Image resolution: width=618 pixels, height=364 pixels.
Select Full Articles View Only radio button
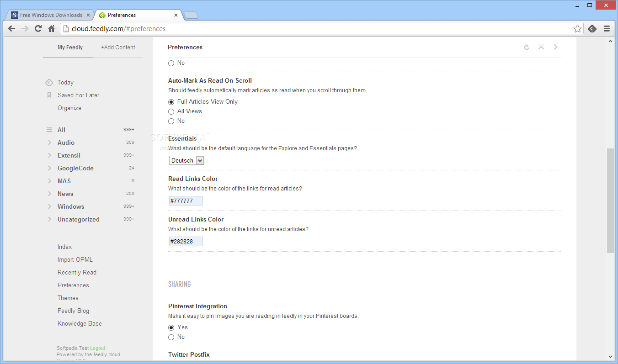171,102
